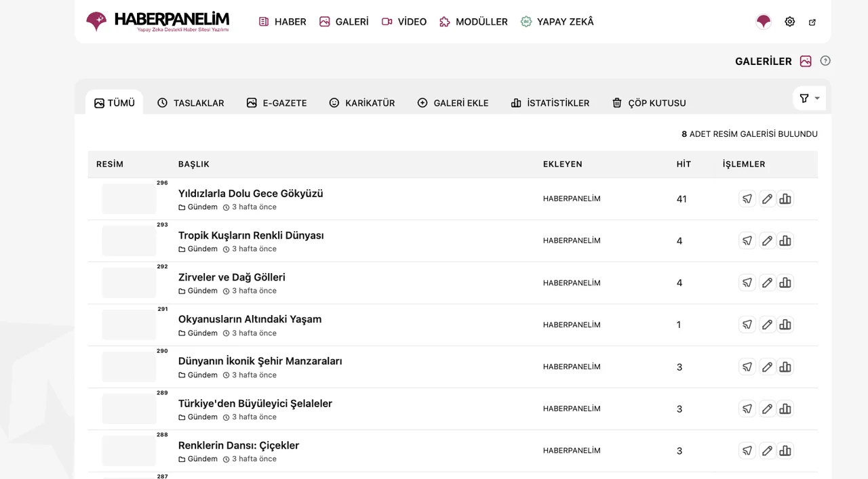Open statistics for Tropik Kuşların Renkli Dünyası

[x=785, y=241]
